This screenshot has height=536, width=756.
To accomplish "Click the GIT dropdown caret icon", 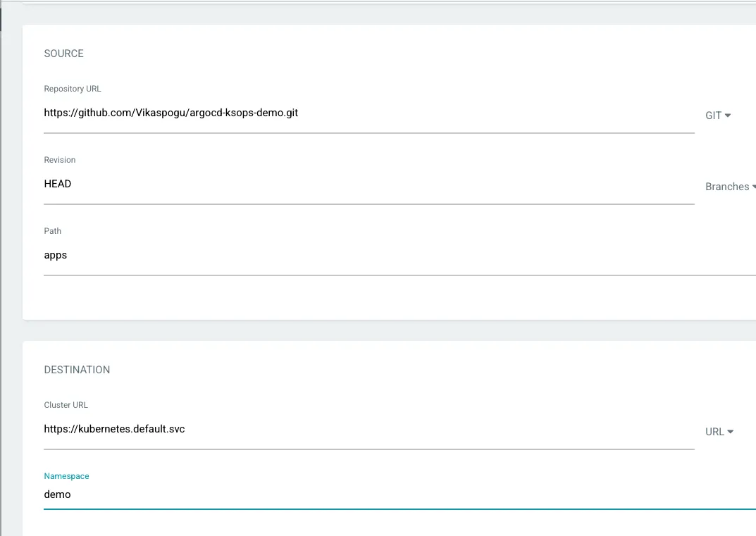I will tap(729, 115).
